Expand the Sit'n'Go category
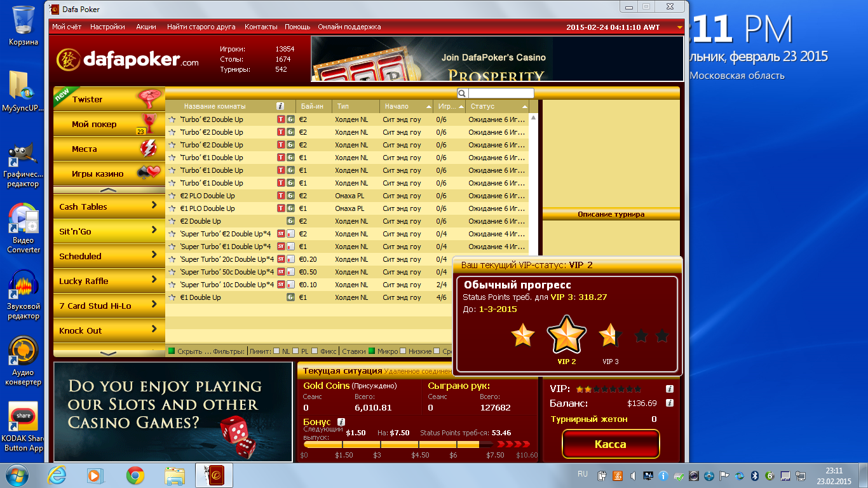 (108, 231)
